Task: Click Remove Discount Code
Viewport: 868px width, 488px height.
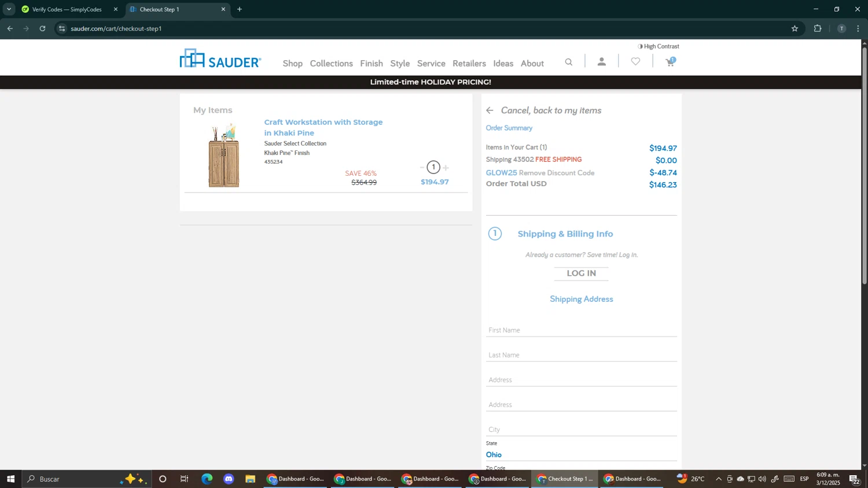Action: coord(557,173)
